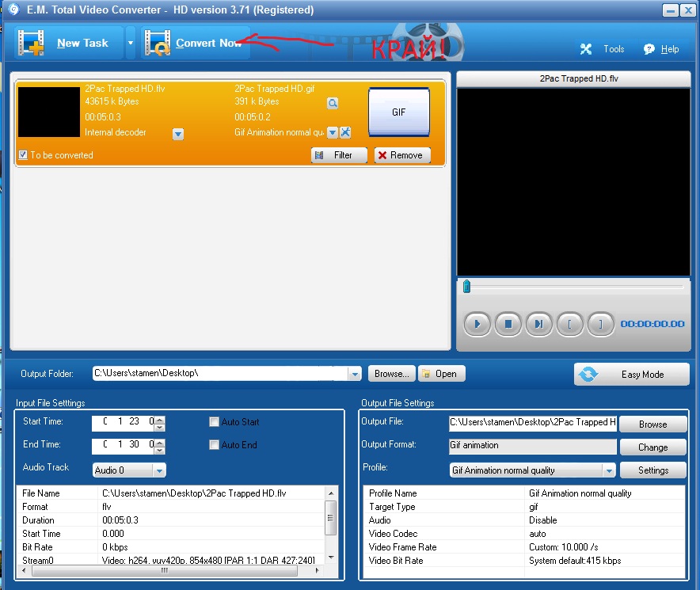The image size is (700, 590).
Task: Switch to Easy Mode
Action: pos(631,375)
